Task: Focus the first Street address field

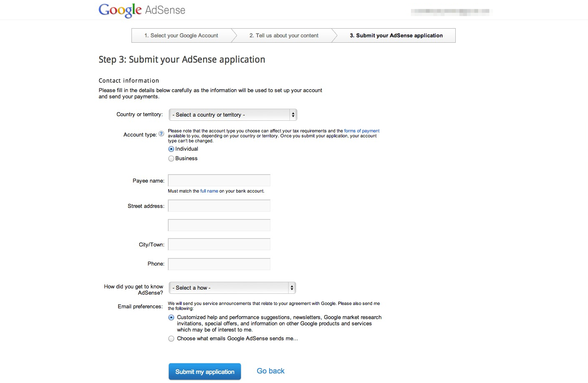Action: 219,206
